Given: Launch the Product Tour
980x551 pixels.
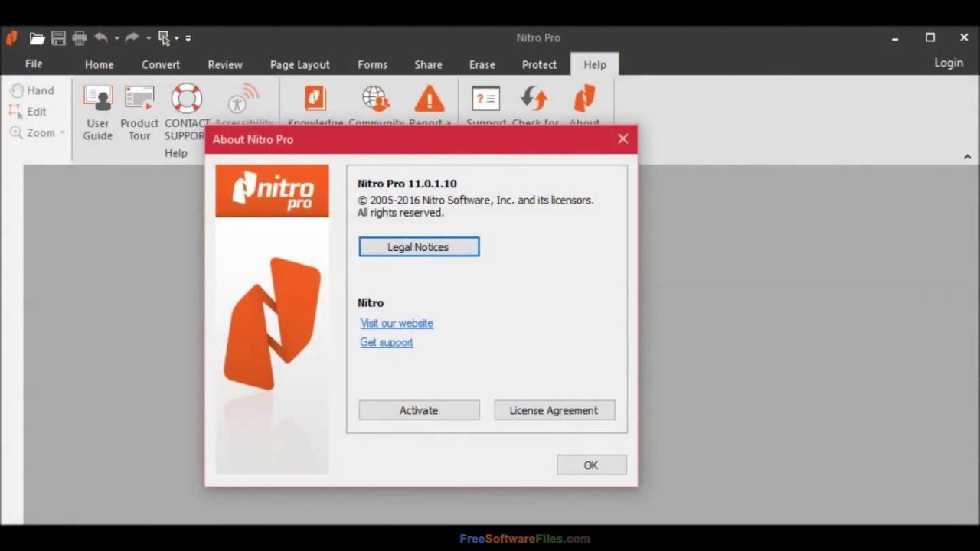Looking at the screenshot, I should coord(139,112).
